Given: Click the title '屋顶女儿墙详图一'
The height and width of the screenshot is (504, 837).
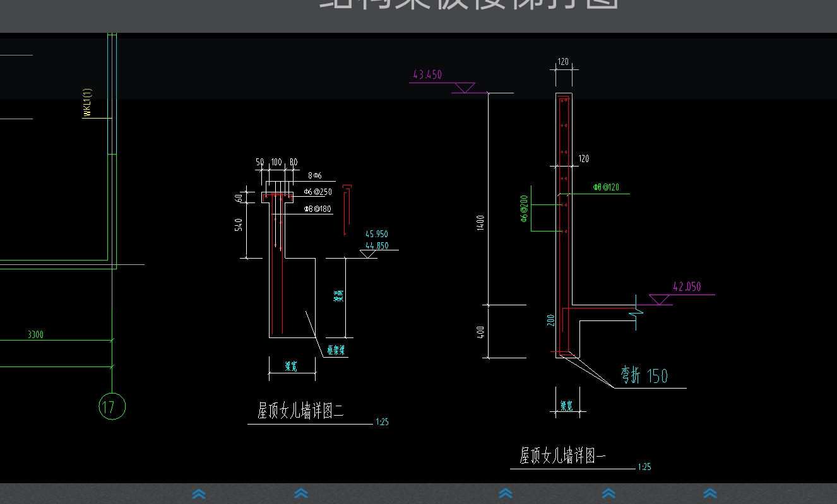Looking at the screenshot, I should [562, 456].
